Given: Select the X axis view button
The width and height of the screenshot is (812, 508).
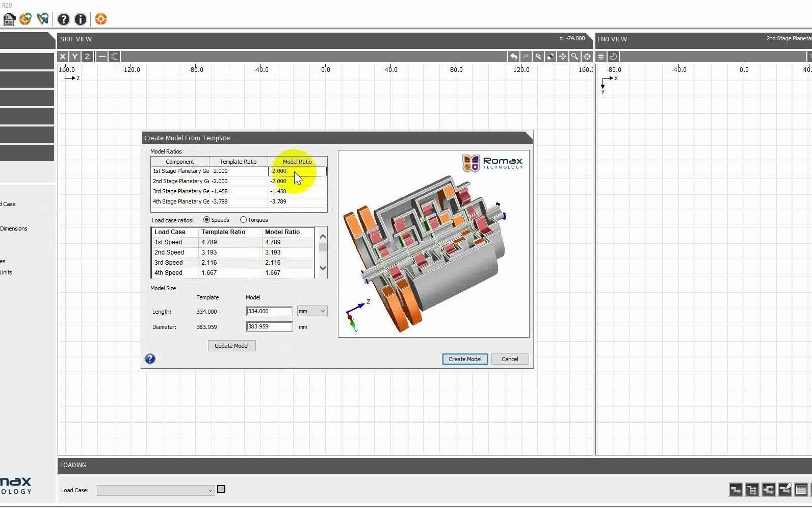Looking at the screenshot, I should click(x=63, y=57).
